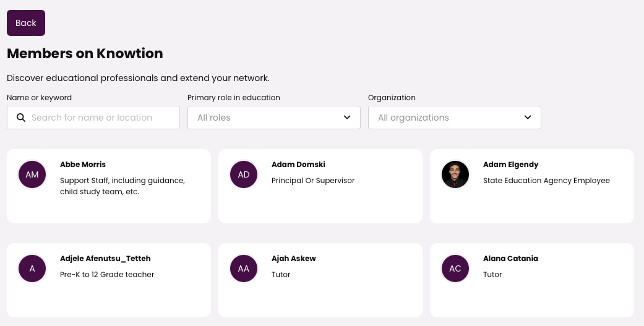The image size is (644, 326).
Task: Open Alana Catania's member name link
Action: [510, 259]
